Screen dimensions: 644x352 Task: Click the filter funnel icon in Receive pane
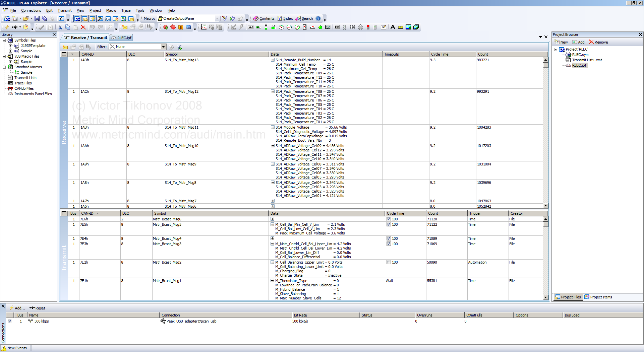click(x=179, y=47)
